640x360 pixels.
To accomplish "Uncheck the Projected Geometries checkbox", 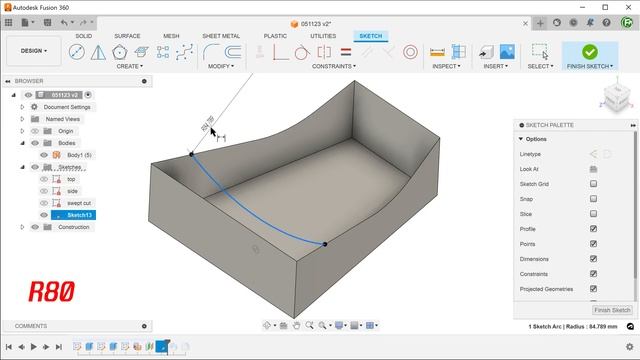I will click(x=593, y=289).
